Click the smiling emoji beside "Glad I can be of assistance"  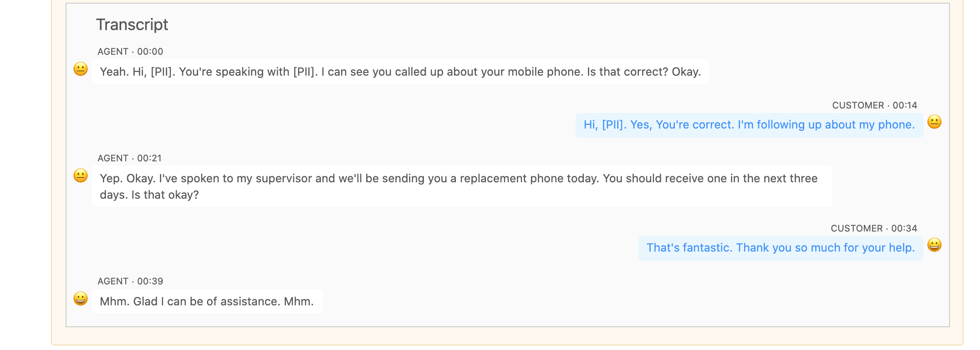(x=81, y=299)
